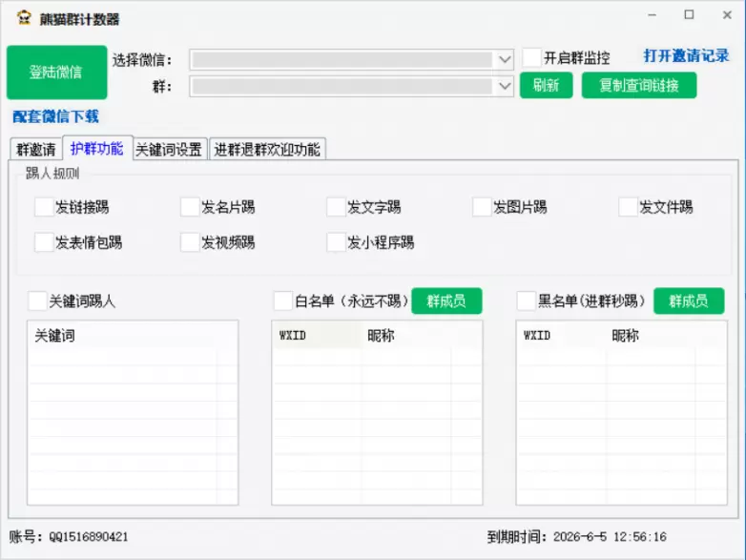
Task: Click the 刷新 refresh button
Action: (x=546, y=85)
